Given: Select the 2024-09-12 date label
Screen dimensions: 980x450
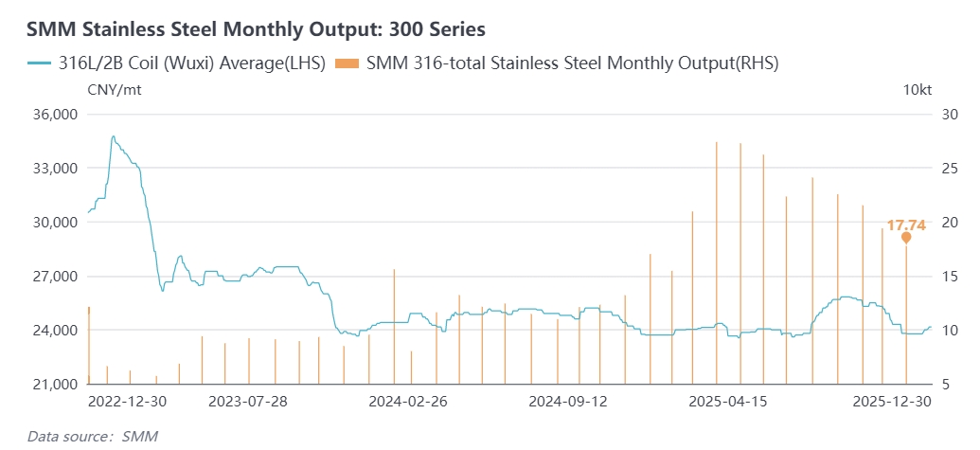Looking at the screenshot, I should pyautogui.click(x=567, y=402).
